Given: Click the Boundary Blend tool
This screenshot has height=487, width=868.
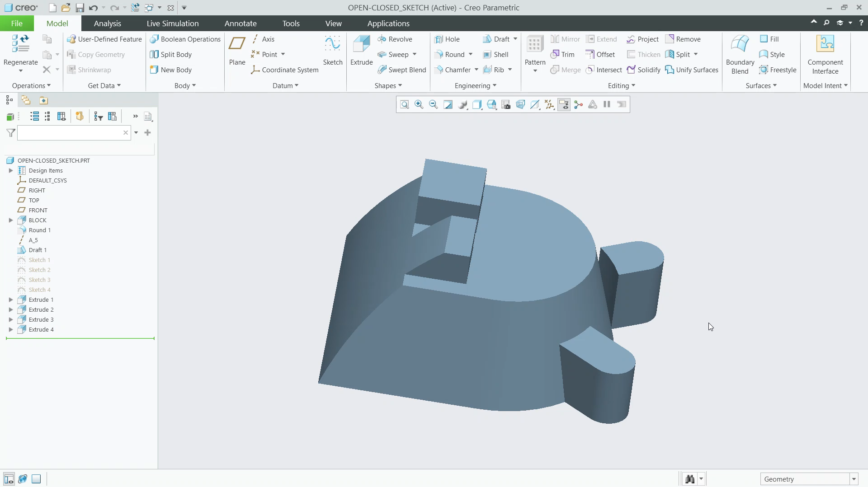Looking at the screenshot, I should point(740,54).
